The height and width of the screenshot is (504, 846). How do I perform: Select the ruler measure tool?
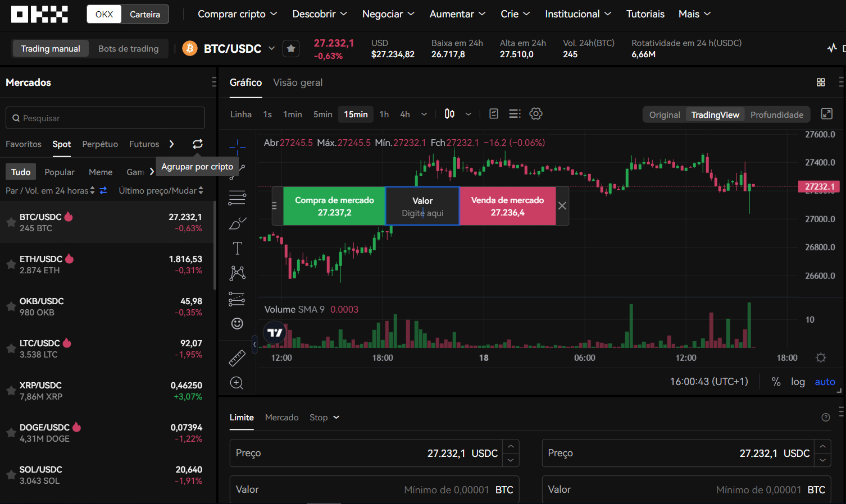pos(237,358)
